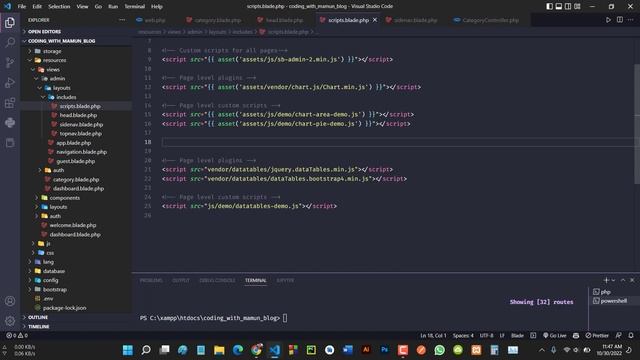Viewport: 640px width, 360px height.
Task: Open the Terminal menu
Action: tap(134, 6)
